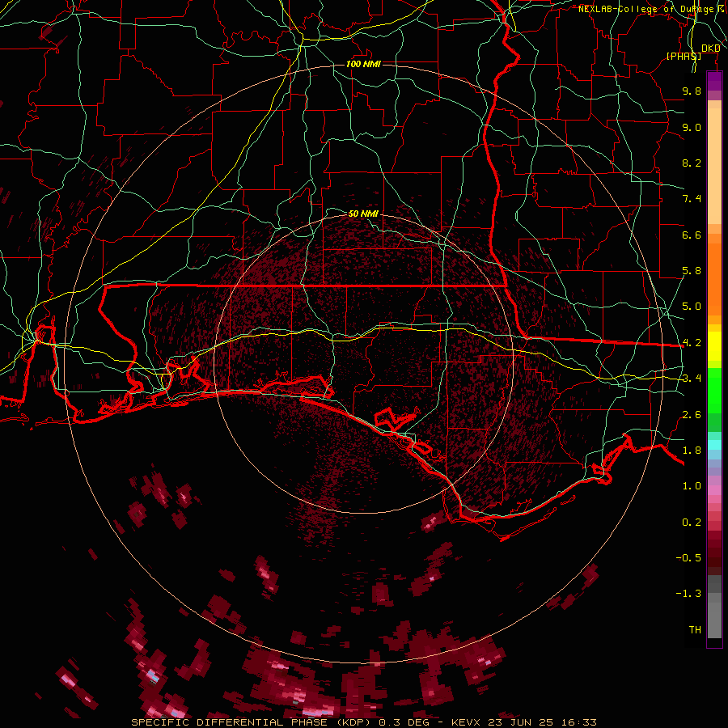728x728 pixels.
Task: Click the 100 NMI range ring label
Action: 363,64
